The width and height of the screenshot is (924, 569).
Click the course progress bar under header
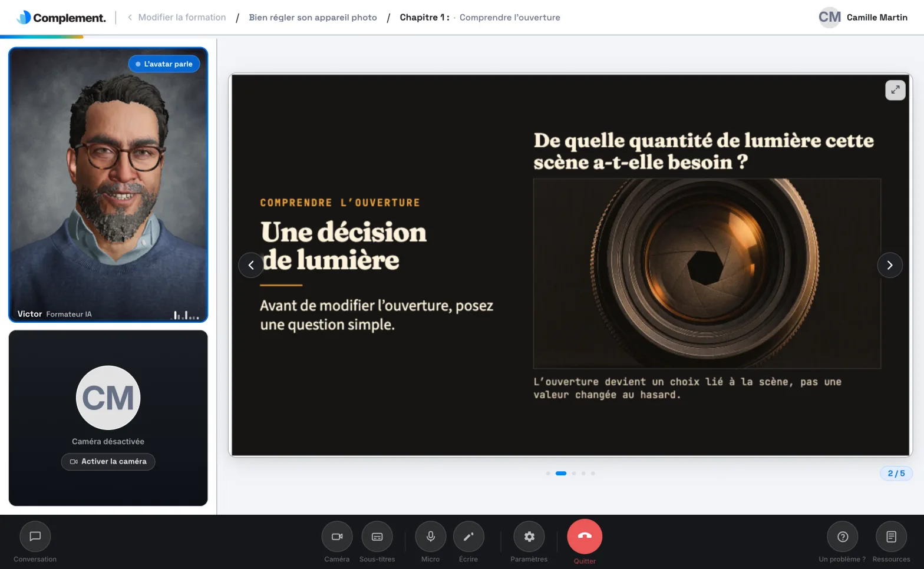tap(42, 37)
